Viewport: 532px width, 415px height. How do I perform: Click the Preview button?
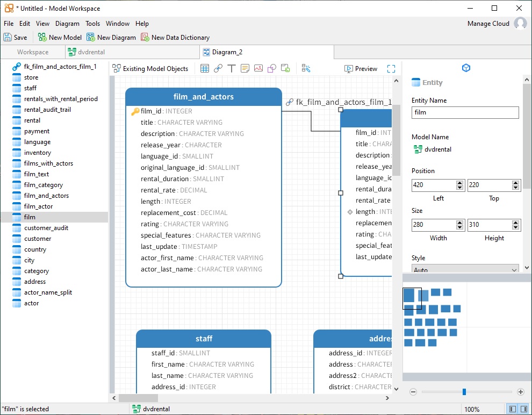coord(361,69)
